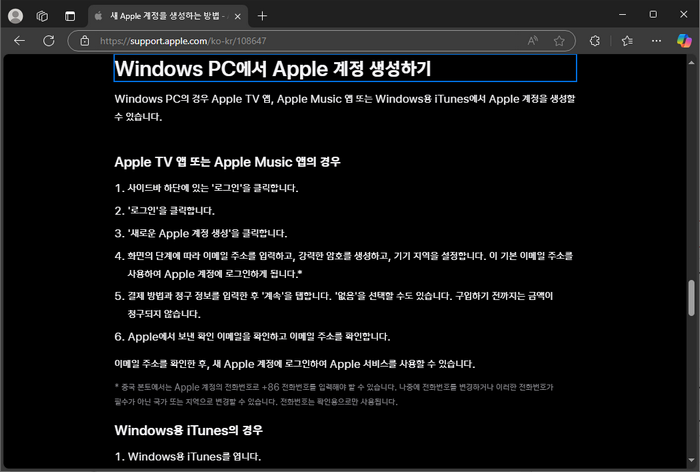This screenshot has height=472, width=700.
Task: Maximize the browser window
Action: (x=653, y=15)
